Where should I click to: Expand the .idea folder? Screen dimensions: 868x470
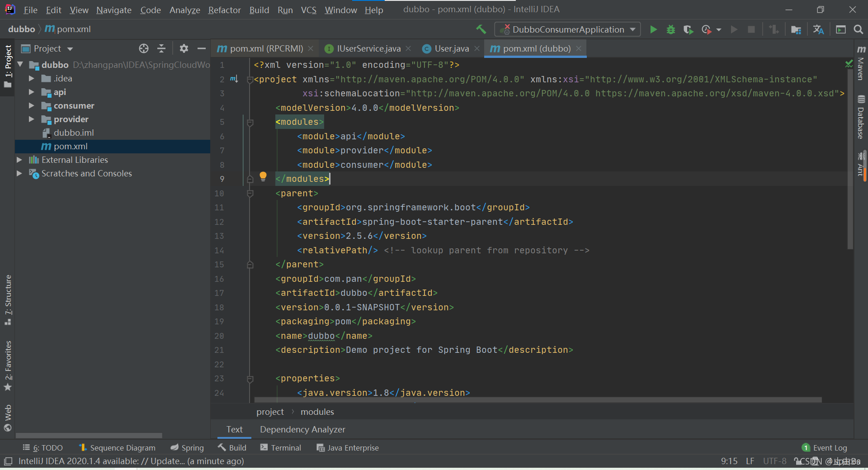(32, 78)
